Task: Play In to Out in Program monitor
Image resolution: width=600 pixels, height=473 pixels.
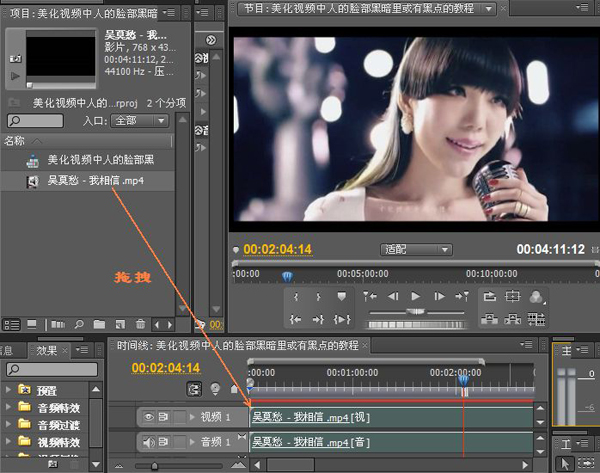Action: (x=342, y=319)
